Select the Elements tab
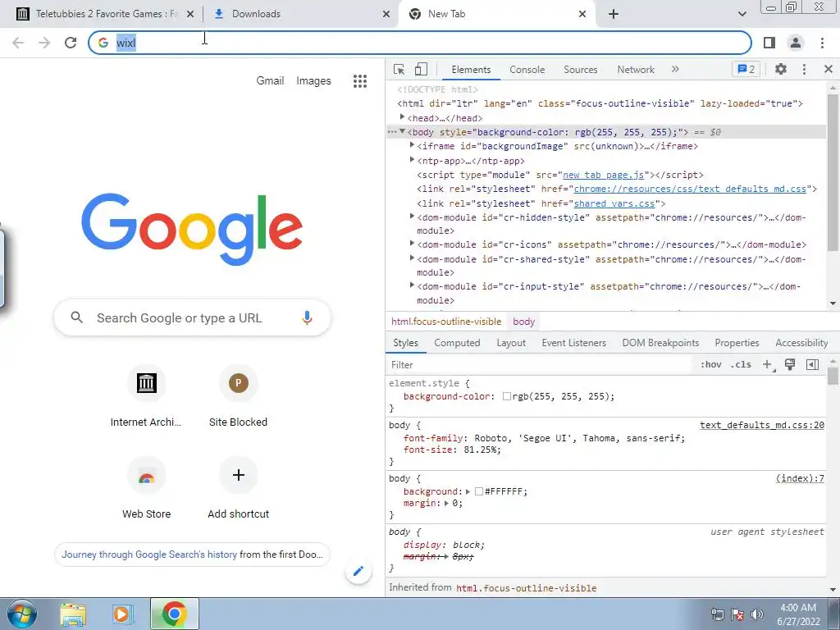 pos(471,70)
